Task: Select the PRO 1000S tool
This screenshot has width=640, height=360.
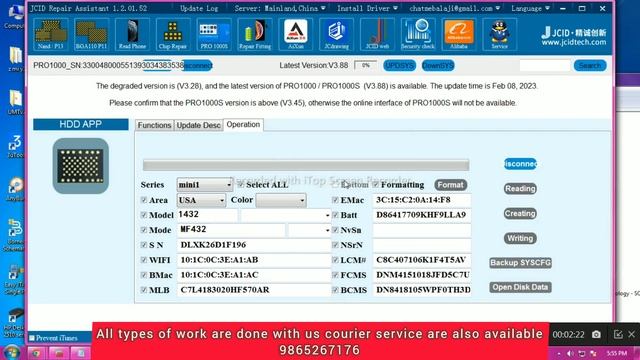Action: click(x=214, y=34)
